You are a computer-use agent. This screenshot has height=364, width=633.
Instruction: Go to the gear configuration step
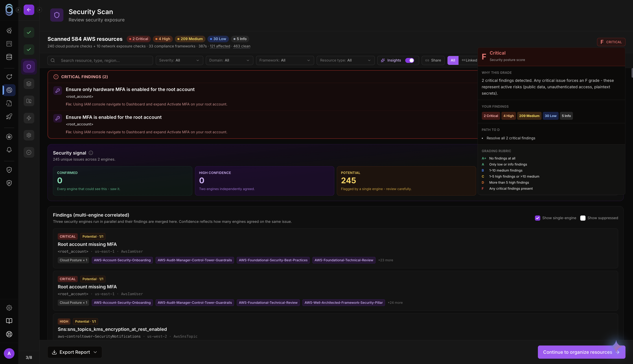pyautogui.click(x=29, y=135)
